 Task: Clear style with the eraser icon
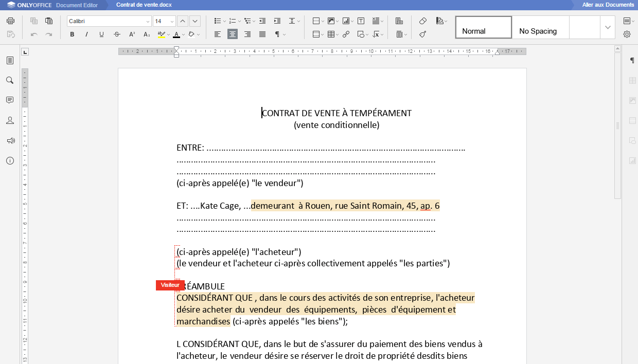click(x=423, y=21)
